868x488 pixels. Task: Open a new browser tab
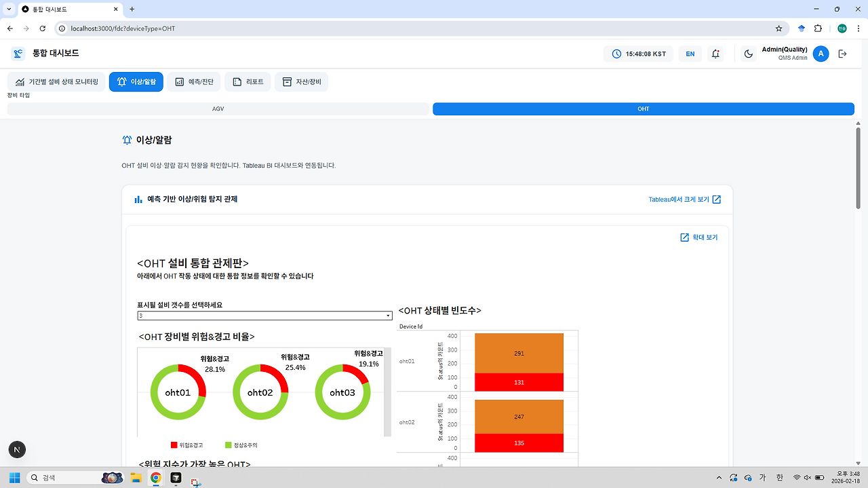click(132, 10)
